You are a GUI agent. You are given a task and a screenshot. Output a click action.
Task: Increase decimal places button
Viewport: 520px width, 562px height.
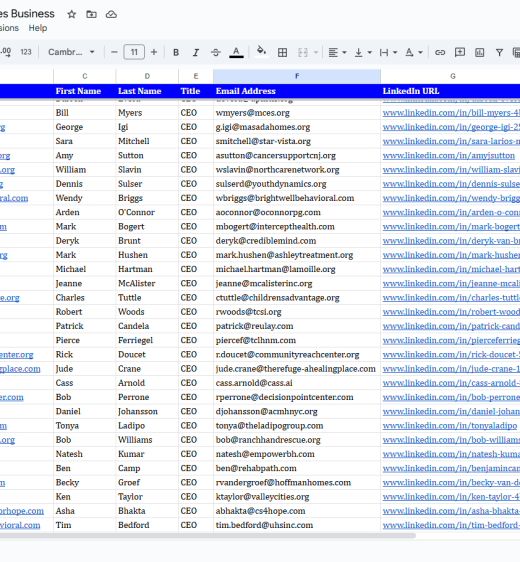[x=6, y=52]
